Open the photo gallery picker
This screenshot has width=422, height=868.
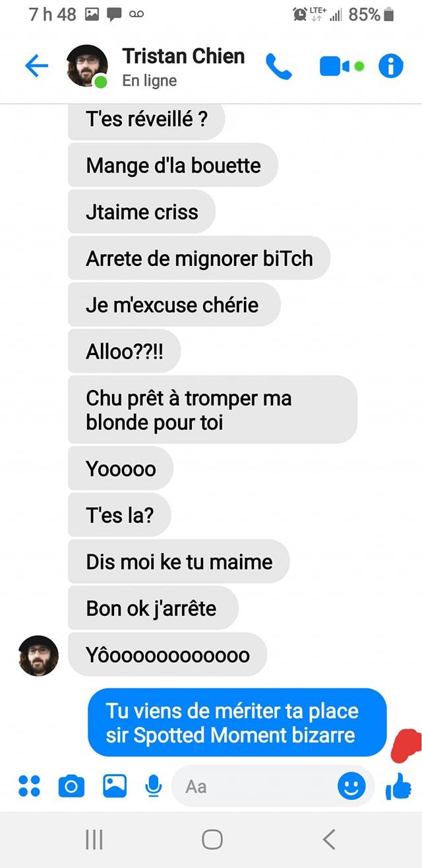click(x=115, y=786)
